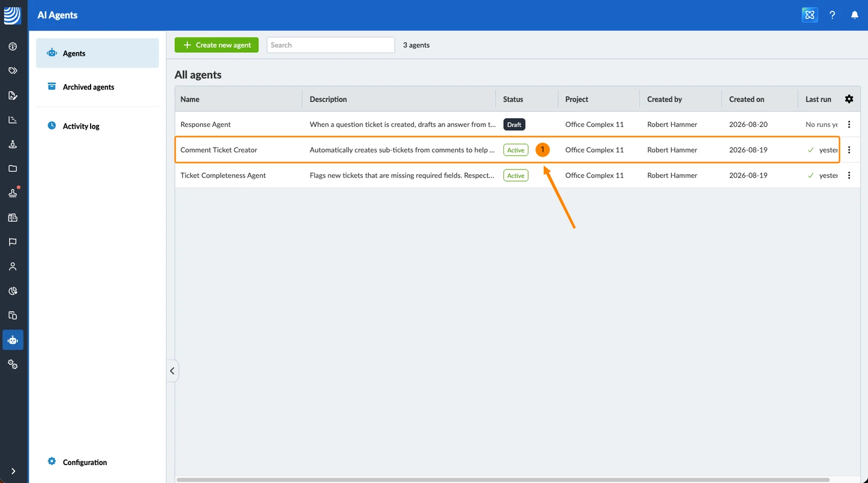Open the notifications bell

click(854, 15)
